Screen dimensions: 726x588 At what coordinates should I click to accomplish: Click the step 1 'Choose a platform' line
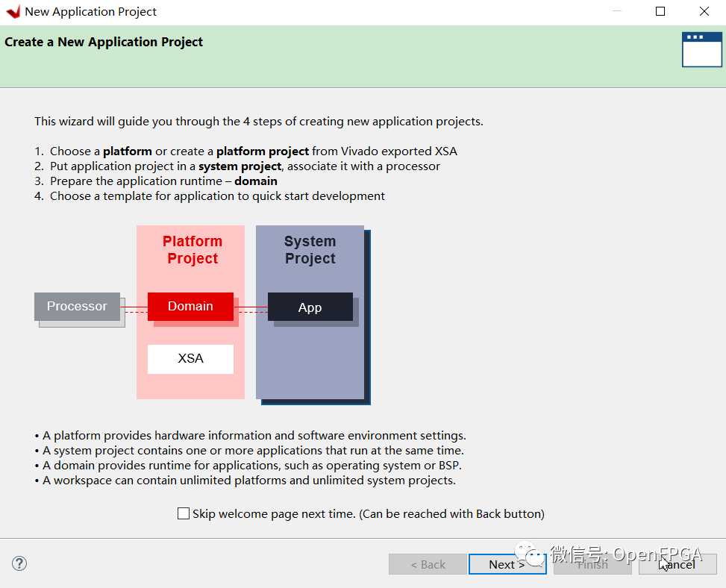pyautogui.click(x=246, y=151)
